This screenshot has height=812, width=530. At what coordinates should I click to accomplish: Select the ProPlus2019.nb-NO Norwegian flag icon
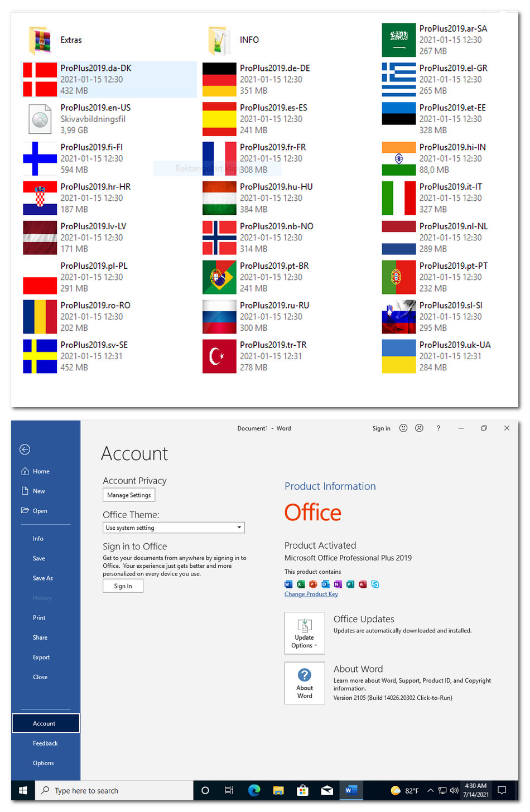coord(219,238)
